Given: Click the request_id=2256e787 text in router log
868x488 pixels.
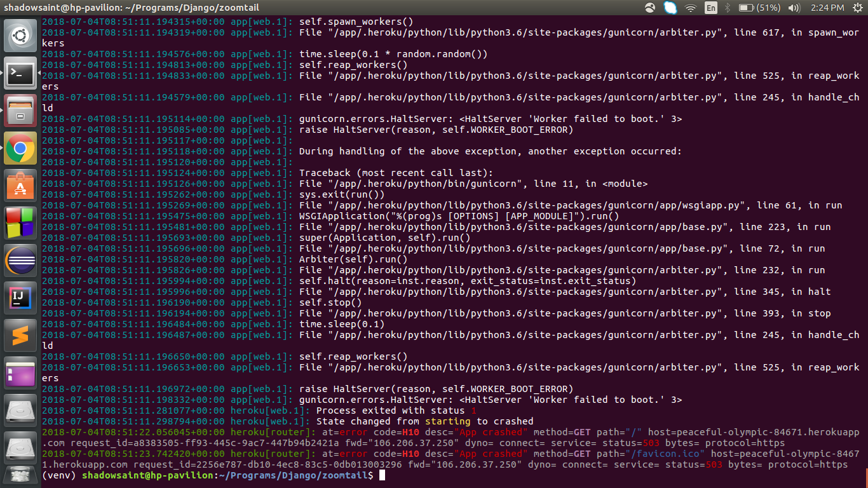Looking at the screenshot, I should pyautogui.click(x=268, y=464).
